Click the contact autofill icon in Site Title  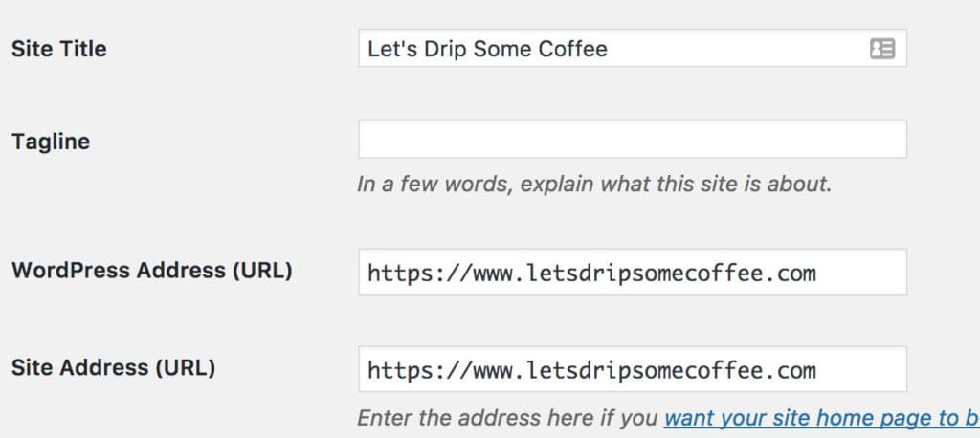pyautogui.click(x=881, y=49)
